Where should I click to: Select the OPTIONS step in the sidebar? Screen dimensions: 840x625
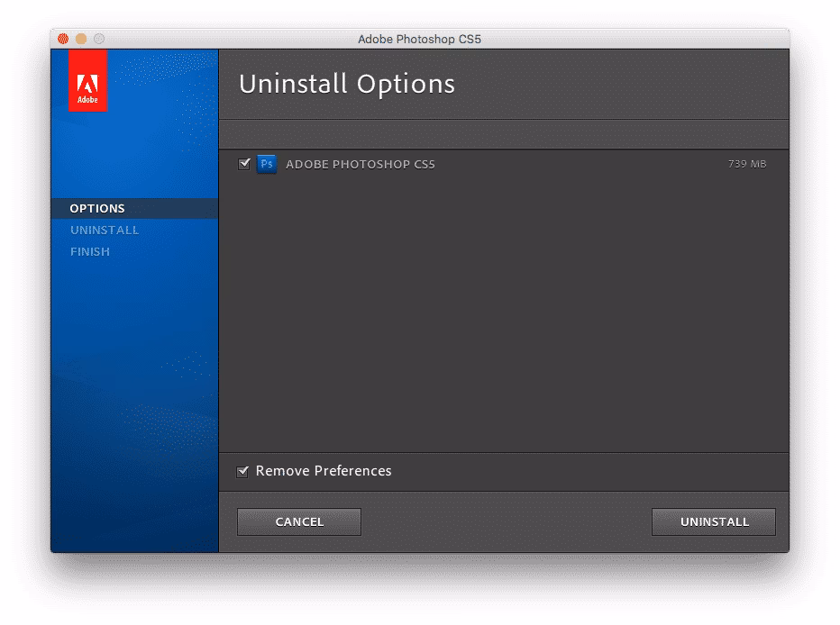94,208
